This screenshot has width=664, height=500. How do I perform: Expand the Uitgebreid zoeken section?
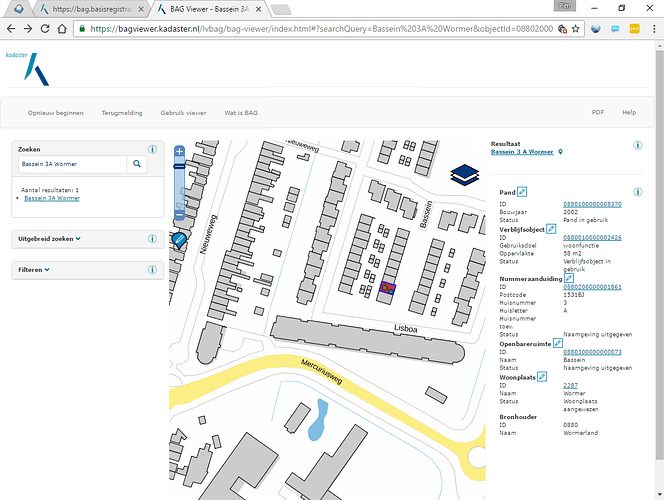click(x=50, y=239)
